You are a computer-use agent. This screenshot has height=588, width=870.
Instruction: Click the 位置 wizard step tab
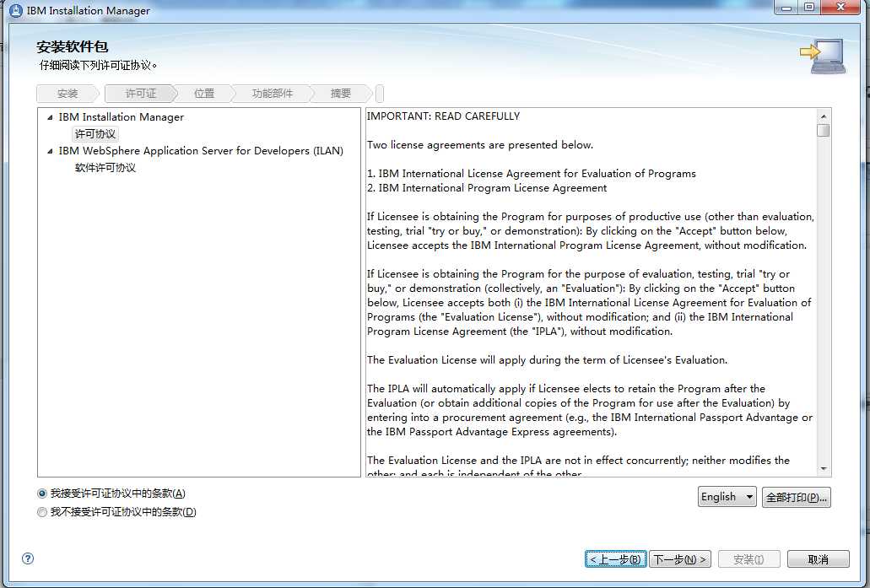coord(203,94)
